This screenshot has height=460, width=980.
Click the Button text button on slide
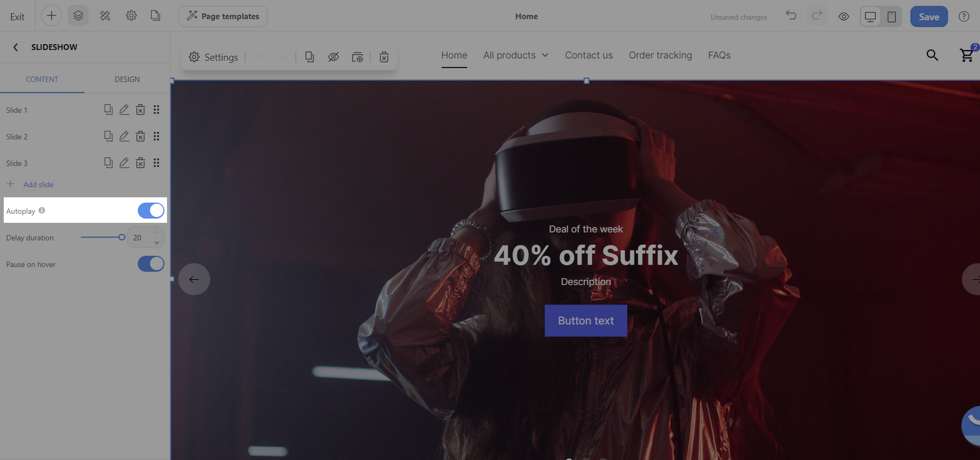tap(586, 320)
